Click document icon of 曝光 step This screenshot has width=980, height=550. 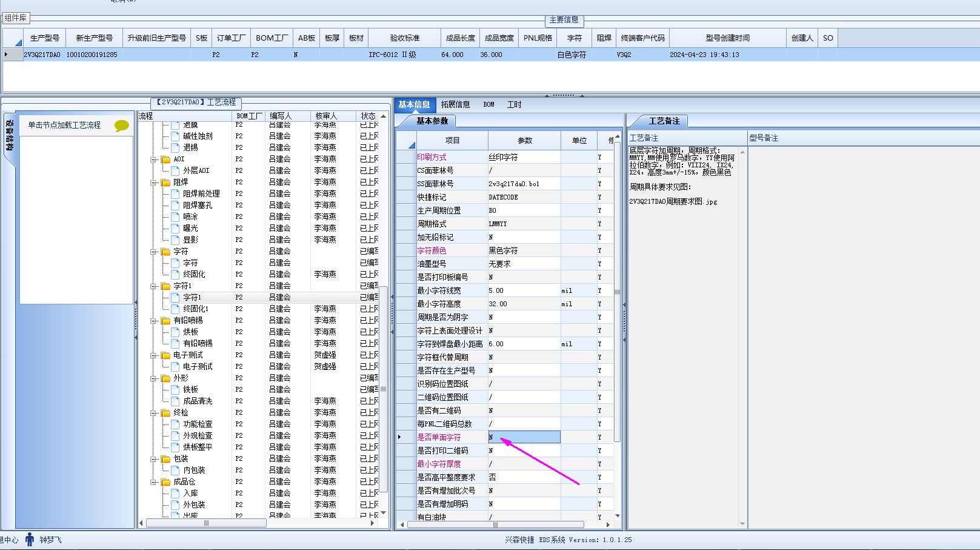point(175,229)
